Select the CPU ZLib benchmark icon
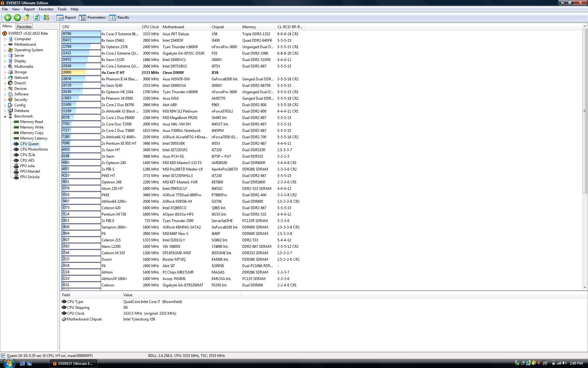This screenshot has height=368, width=588. click(x=16, y=155)
